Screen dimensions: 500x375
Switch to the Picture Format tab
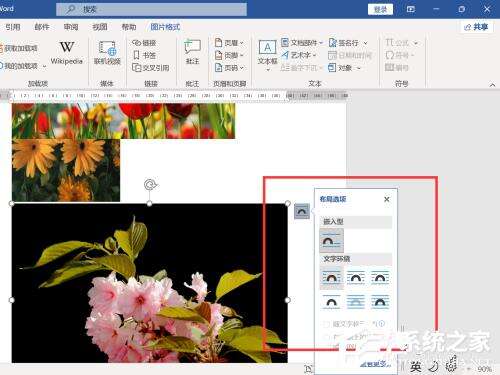point(165,27)
